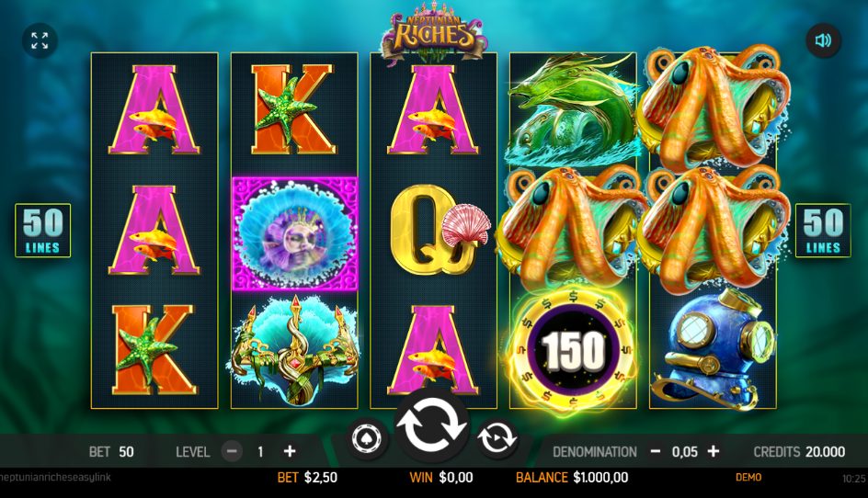Click the Neptune portrait scatter symbol
This screenshot has width=868, height=498.
(x=294, y=233)
